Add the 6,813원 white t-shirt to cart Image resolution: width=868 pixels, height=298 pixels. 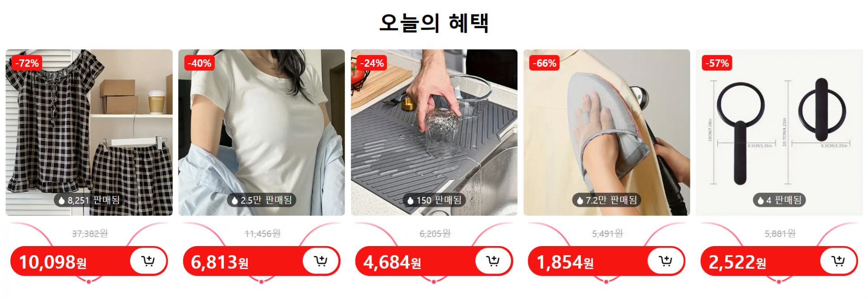point(321,261)
